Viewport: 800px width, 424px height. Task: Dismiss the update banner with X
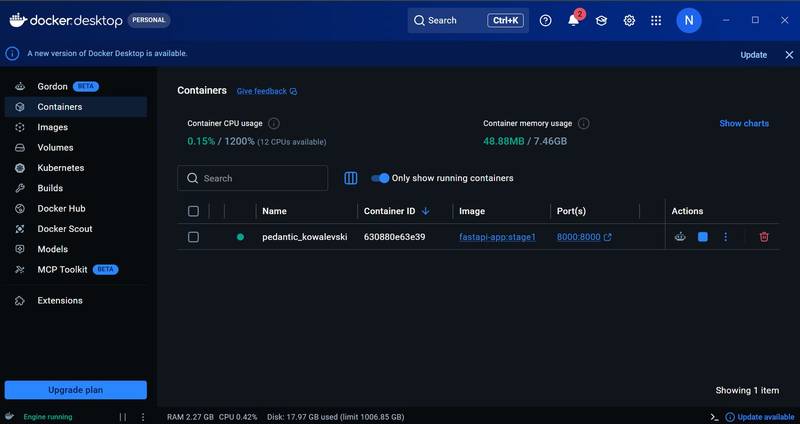click(789, 55)
